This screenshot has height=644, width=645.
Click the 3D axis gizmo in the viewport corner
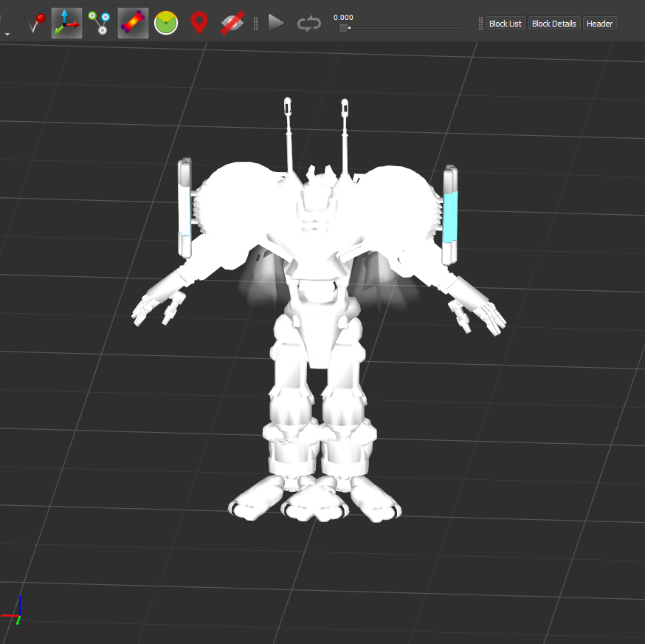click(12, 611)
